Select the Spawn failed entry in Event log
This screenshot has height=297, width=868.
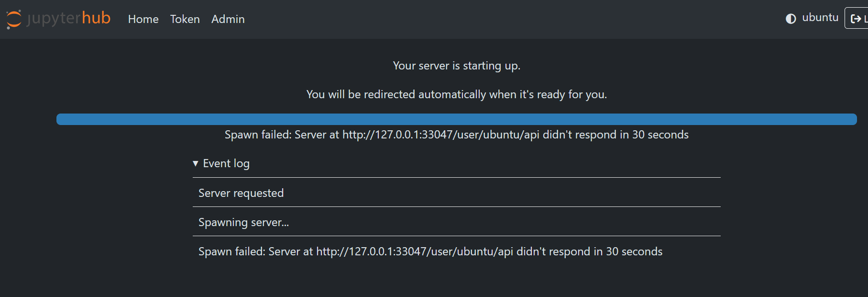[456, 251]
